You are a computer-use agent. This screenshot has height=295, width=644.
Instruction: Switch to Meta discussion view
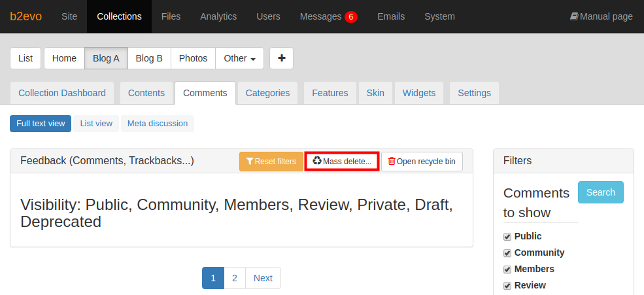click(x=158, y=124)
